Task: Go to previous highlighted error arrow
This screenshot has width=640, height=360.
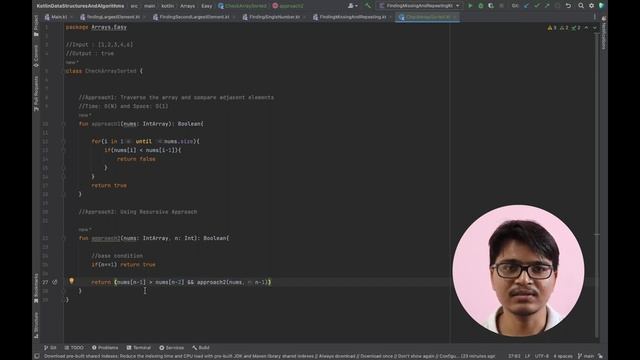Action: [586, 28]
